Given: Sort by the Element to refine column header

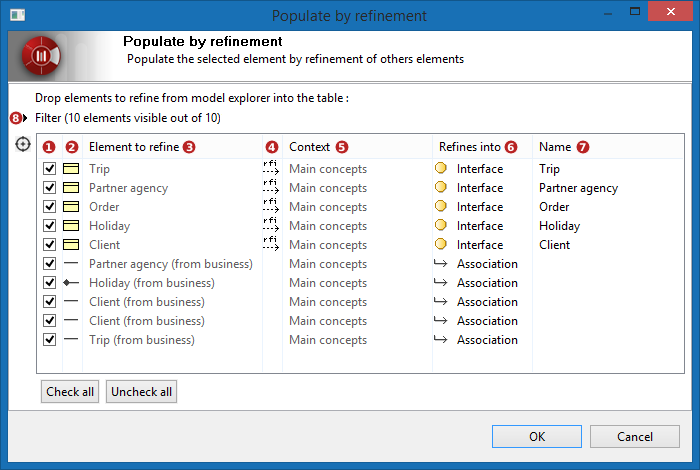Looking at the screenshot, I should pos(134,147).
